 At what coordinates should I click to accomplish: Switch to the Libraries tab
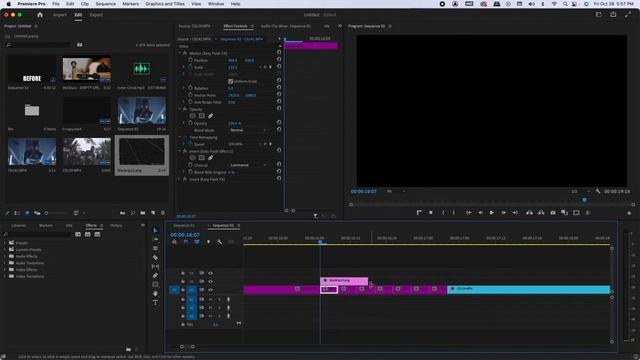(x=19, y=225)
